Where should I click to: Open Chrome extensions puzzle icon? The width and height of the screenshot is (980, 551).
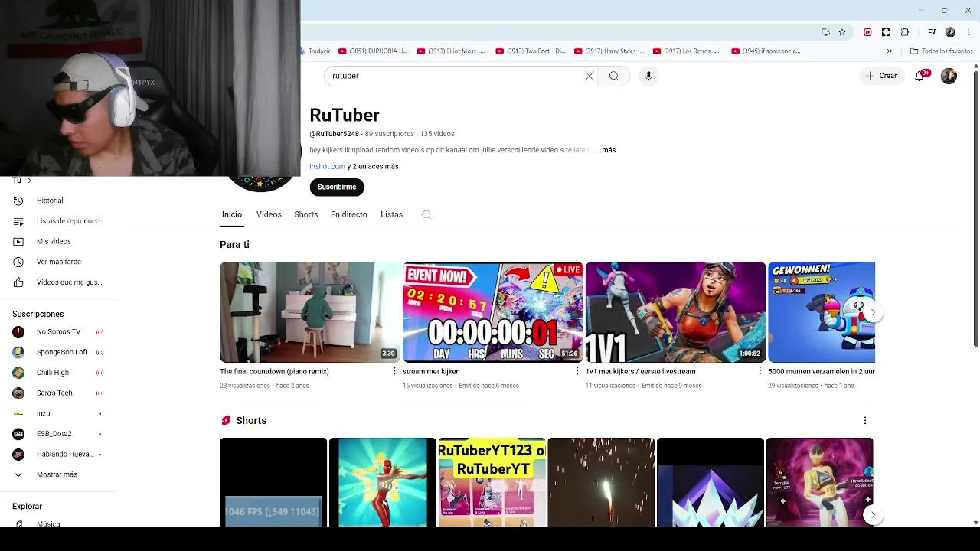tap(905, 32)
